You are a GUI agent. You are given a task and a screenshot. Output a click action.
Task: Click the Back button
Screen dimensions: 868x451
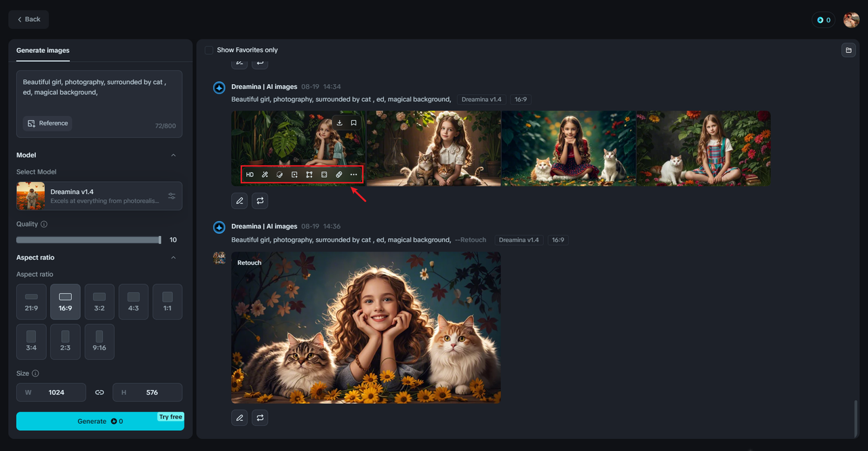[x=28, y=20]
